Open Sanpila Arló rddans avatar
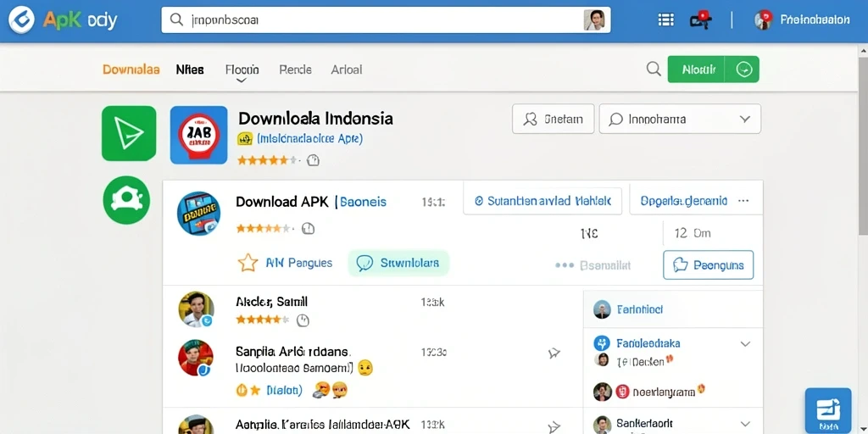Viewport: 868px width, 434px height. [196, 359]
